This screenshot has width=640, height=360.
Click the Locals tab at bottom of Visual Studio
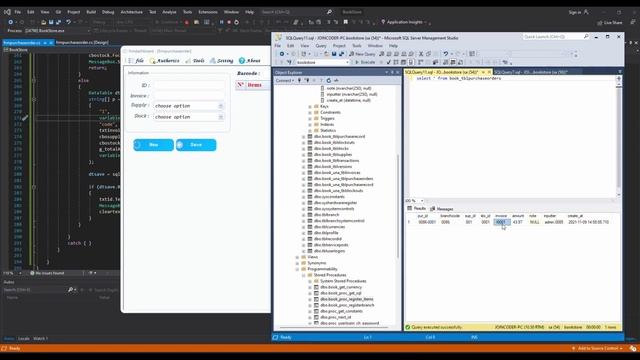point(24,339)
